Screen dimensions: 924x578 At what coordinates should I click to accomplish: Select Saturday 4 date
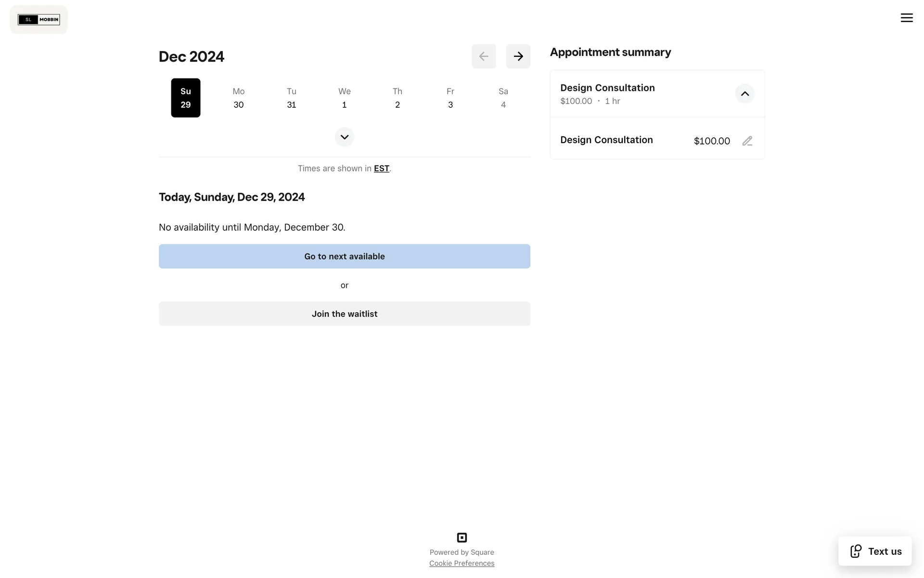coord(503,98)
